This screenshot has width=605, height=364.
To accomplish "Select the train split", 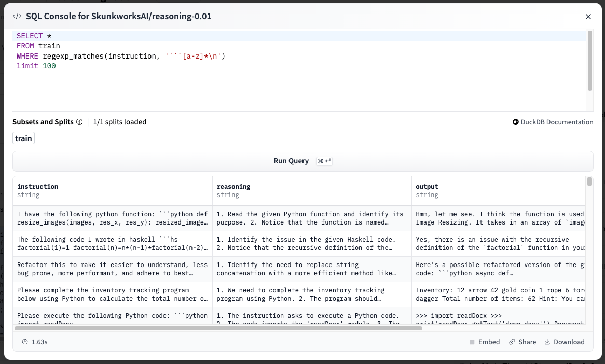I will [23, 137].
